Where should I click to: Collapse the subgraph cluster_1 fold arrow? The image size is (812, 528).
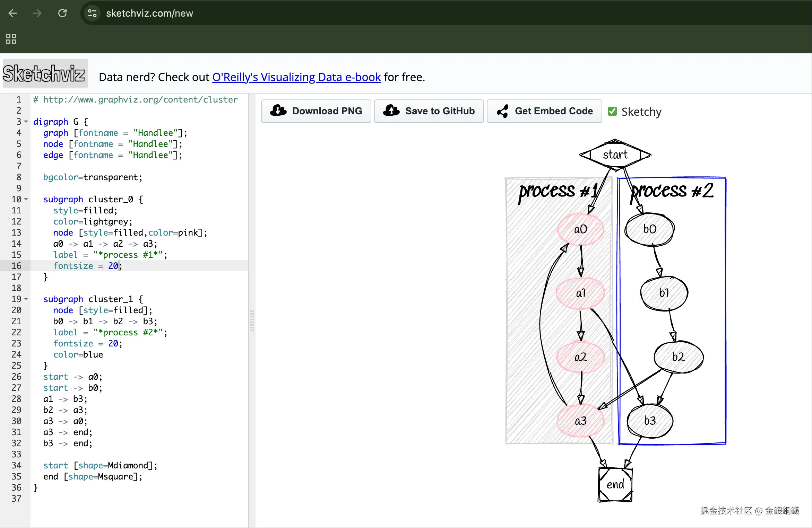26,299
